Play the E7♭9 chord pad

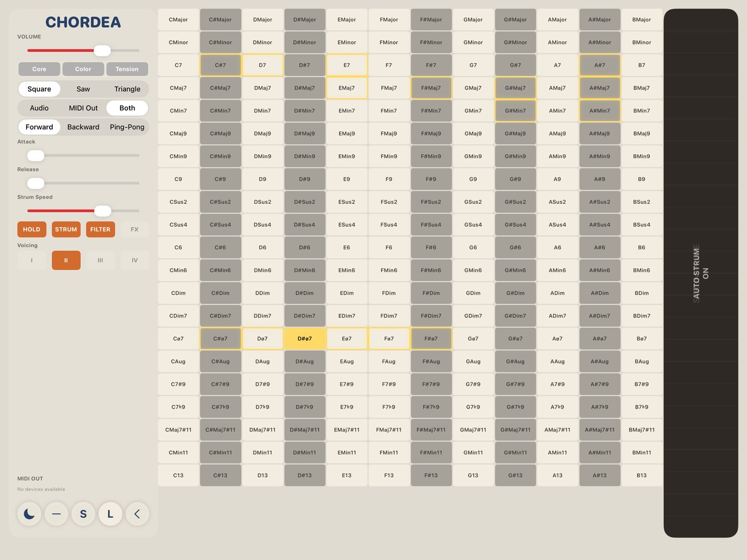(x=347, y=407)
